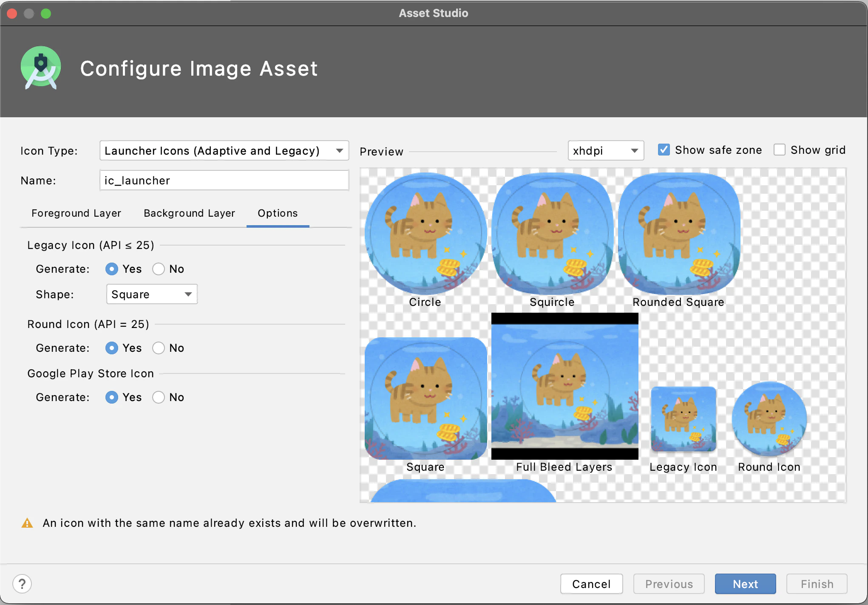The height and width of the screenshot is (605, 868).
Task: Click the Name field with ic_launcher
Action: pos(224,180)
